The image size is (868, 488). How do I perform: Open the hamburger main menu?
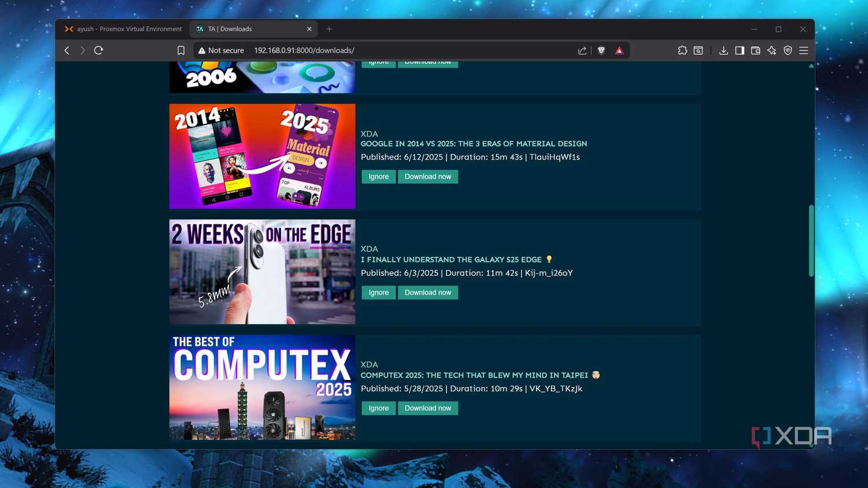pyautogui.click(x=804, y=50)
